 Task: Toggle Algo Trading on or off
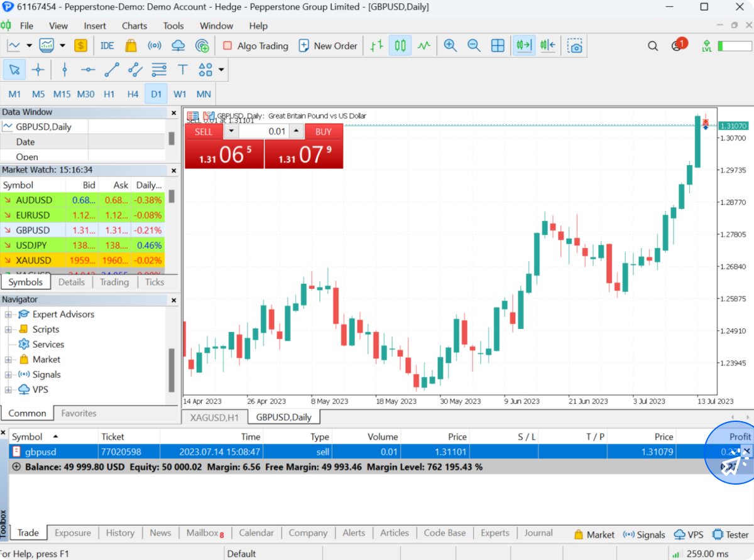pyautogui.click(x=255, y=46)
